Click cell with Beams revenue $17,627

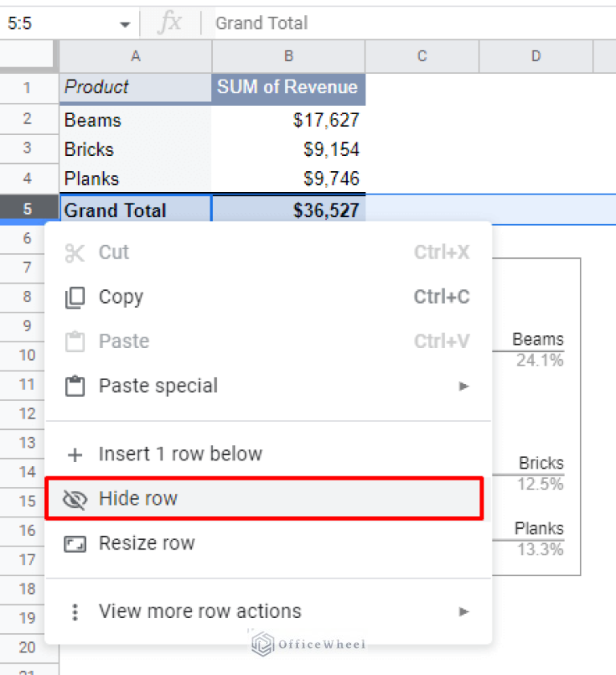point(288,121)
